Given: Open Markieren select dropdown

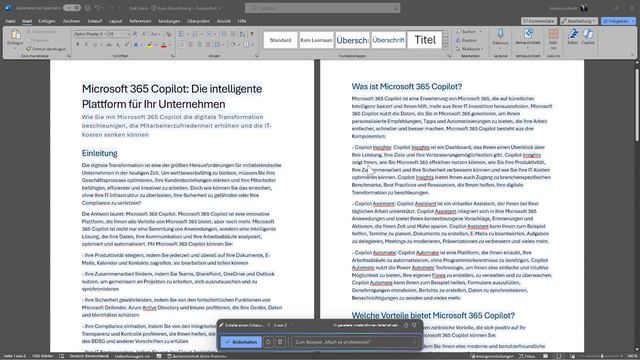Looking at the screenshot, I should [x=470, y=49].
